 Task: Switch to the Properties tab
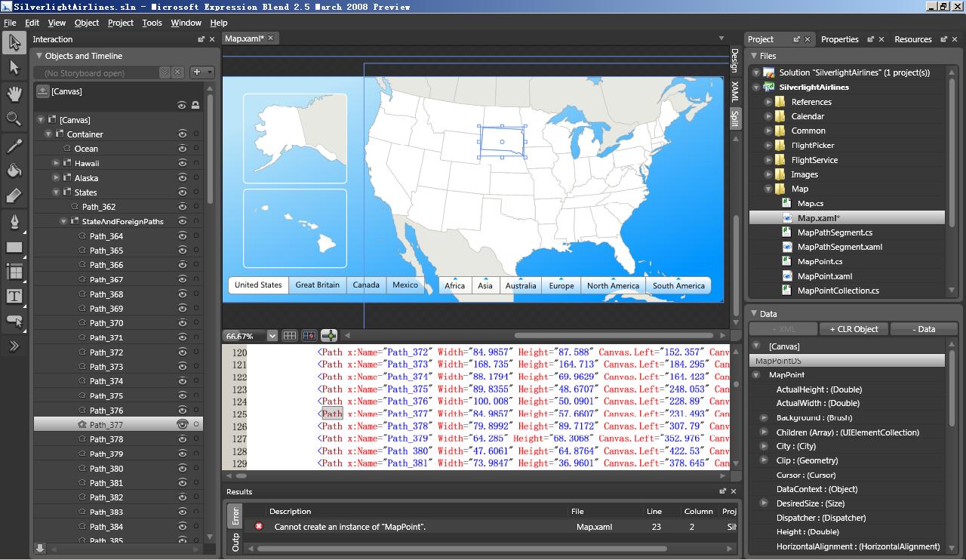839,39
